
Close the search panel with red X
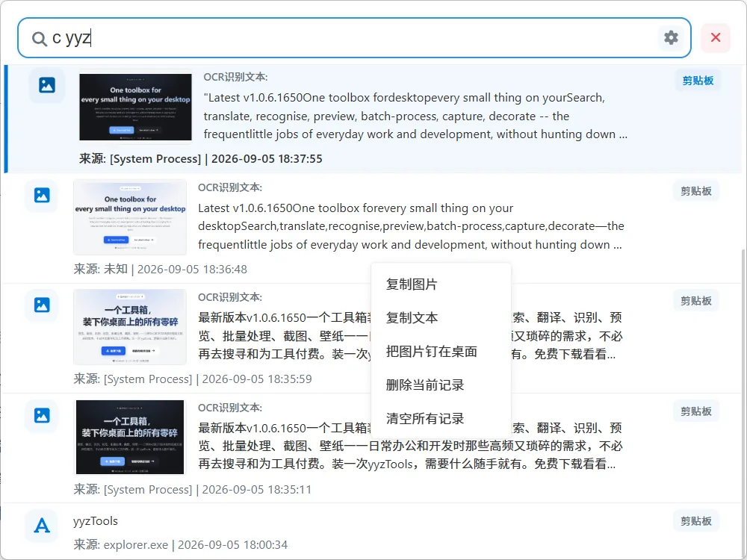click(x=715, y=37)
